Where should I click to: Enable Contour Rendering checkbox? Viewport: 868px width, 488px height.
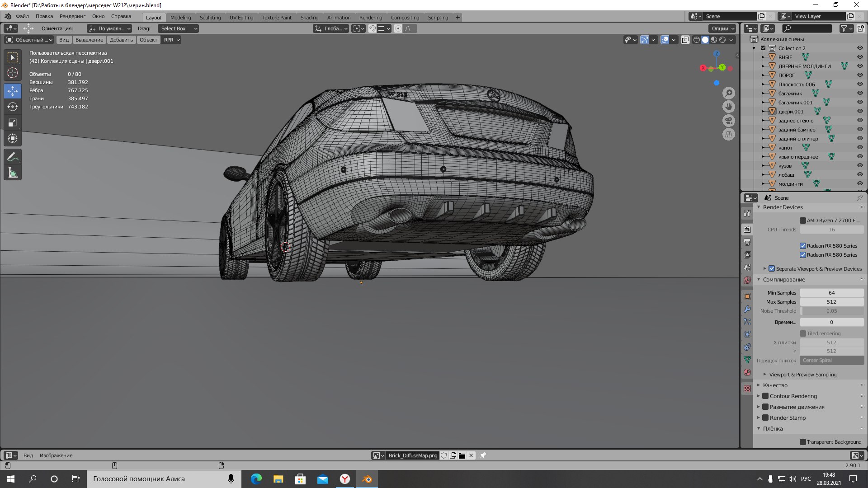coord(765,396)
